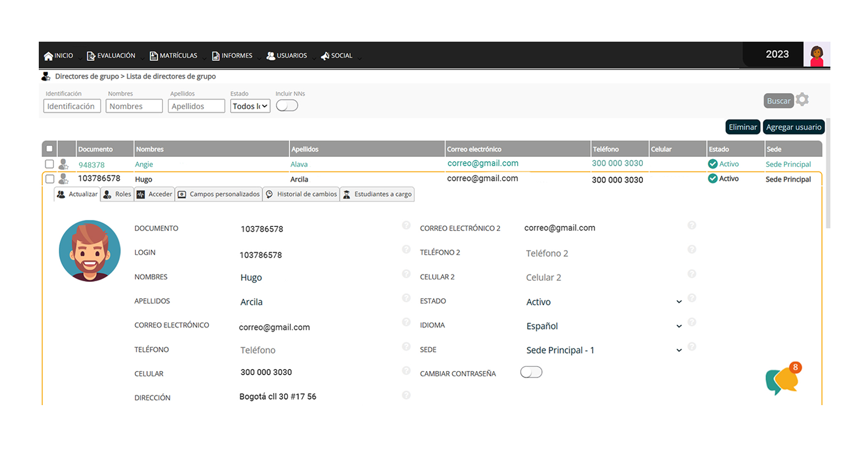Click the INICIO home icon

click(x=49, y=56)
